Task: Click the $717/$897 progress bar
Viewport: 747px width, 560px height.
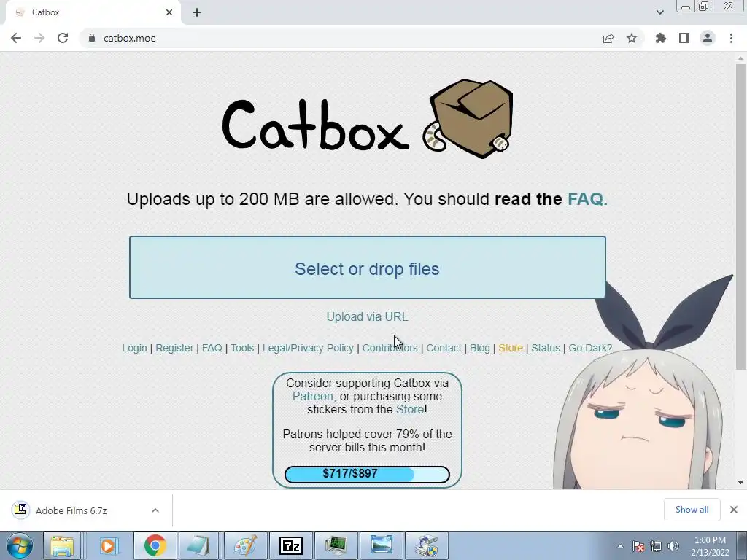Action: [367, 474]
